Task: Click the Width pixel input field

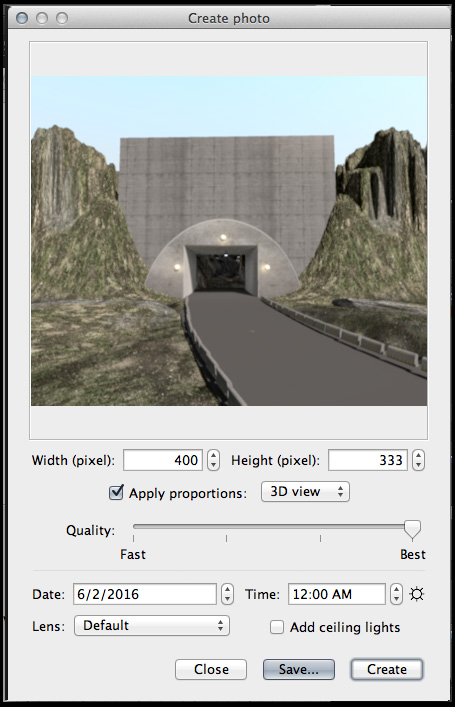Action: pos(163,460)
